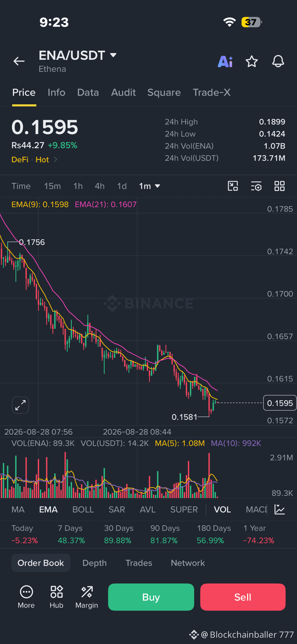Tap the EMA(9) indicator label
The image size is (297, 644).
[x=40, y=204]
